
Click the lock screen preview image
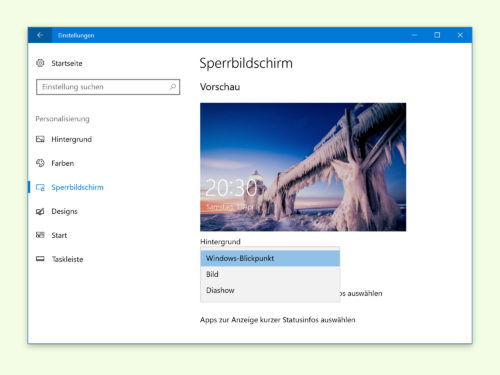point(303,167)
